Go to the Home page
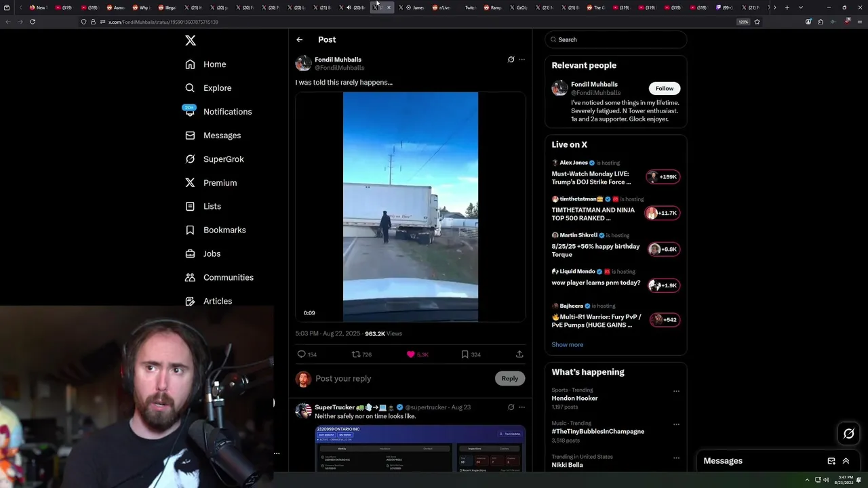Image resolution: width=868 pixels, height=488 pixels. 205,64
